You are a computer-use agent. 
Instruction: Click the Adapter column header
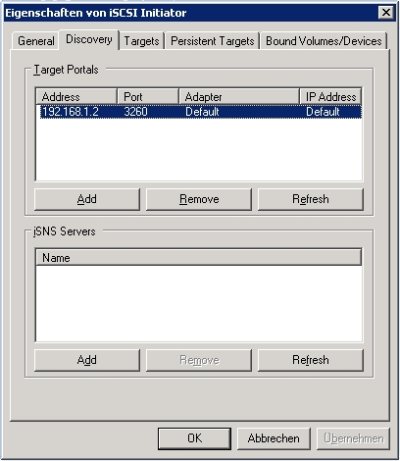(239, 97)
